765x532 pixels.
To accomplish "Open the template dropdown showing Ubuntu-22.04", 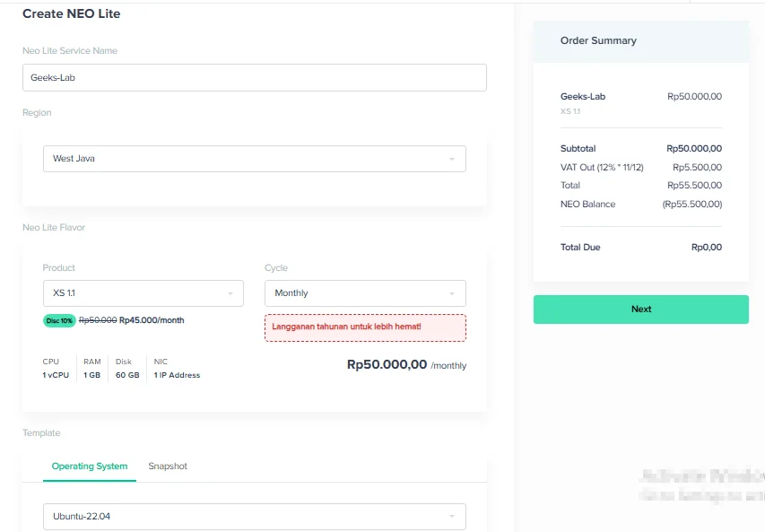I will (254, 516).
